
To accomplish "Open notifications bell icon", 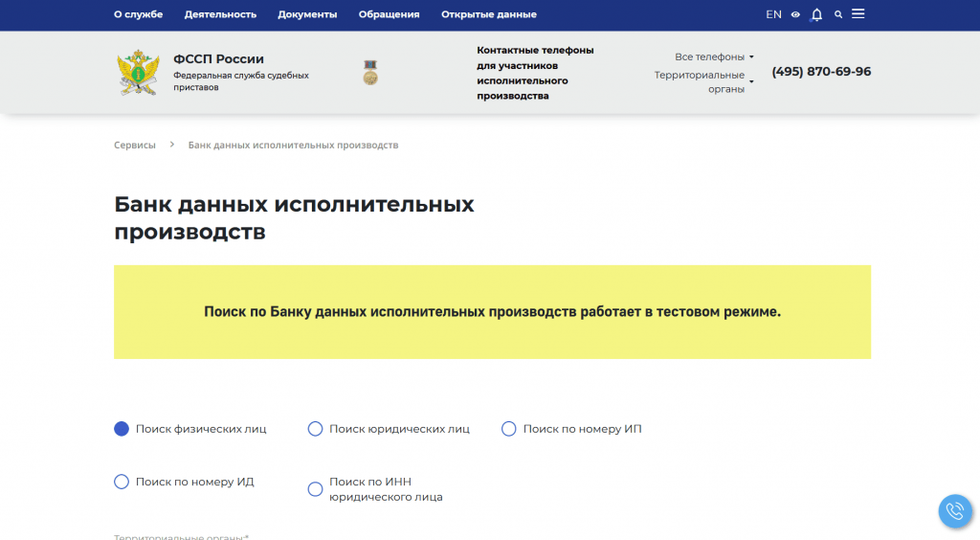I will [816, 14].
